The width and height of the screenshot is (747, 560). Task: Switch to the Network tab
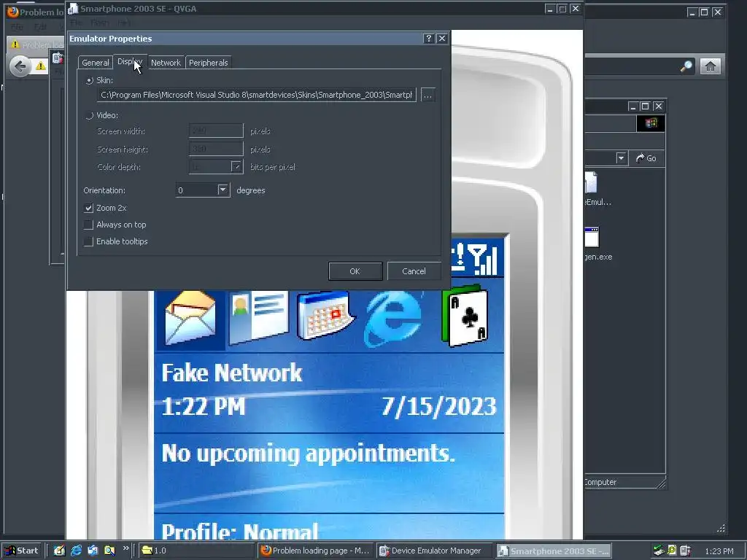166,63
